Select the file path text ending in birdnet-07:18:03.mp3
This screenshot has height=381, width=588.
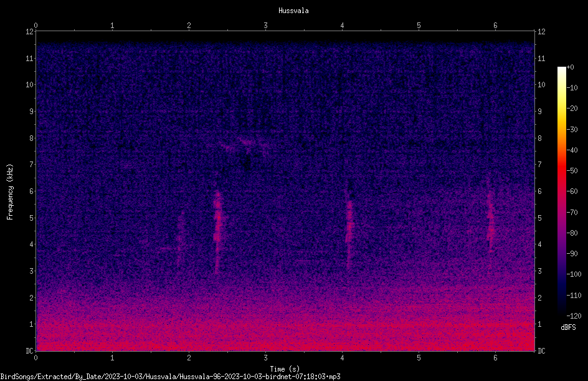coord(170,377)
